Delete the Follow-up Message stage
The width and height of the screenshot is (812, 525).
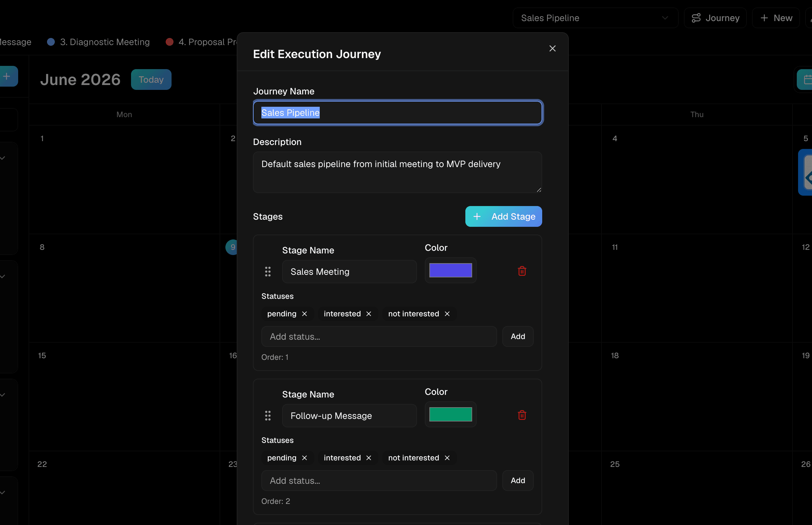pyautogui.click(x=522, y=415)
